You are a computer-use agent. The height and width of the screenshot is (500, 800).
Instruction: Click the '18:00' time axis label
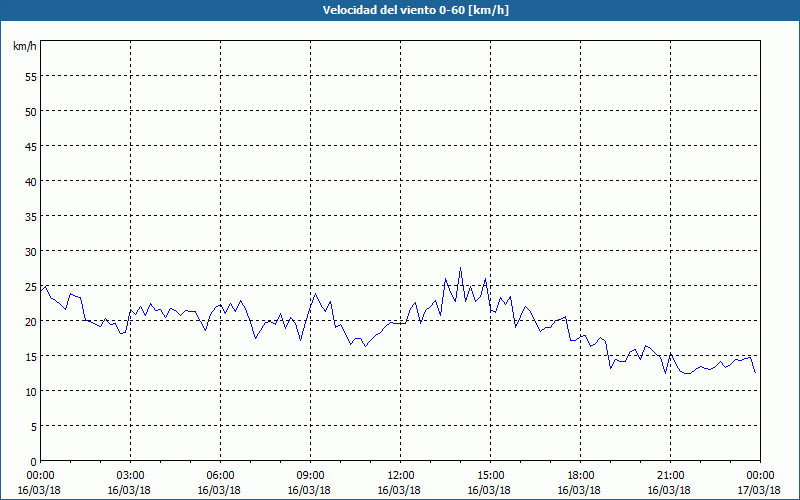tap(581, 476)
